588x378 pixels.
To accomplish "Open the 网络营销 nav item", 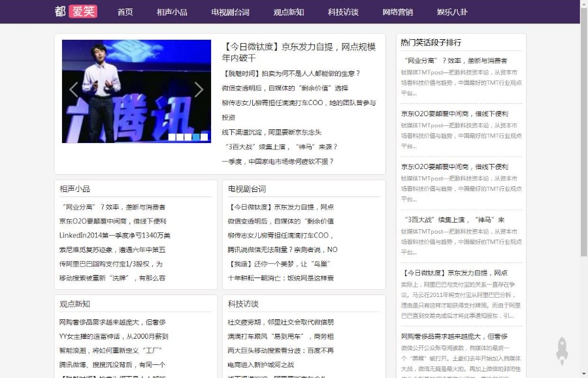I will coord(398,12).
